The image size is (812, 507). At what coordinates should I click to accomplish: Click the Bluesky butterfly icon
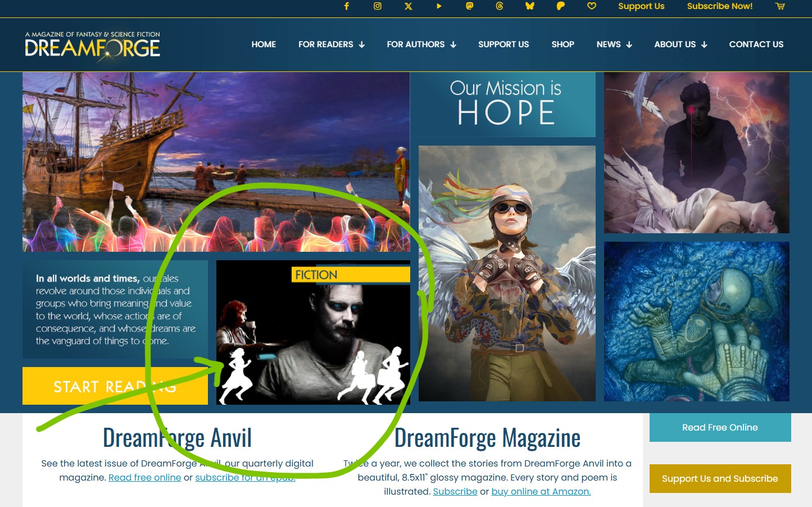530,7
